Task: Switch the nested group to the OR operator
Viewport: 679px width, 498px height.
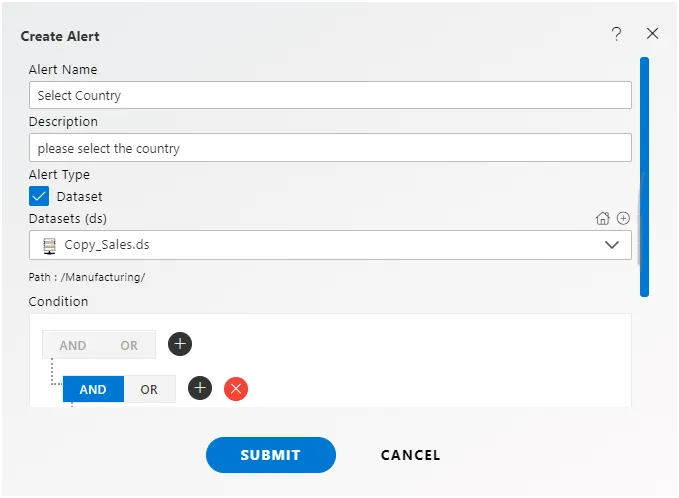Action: [x=149, y=389]
